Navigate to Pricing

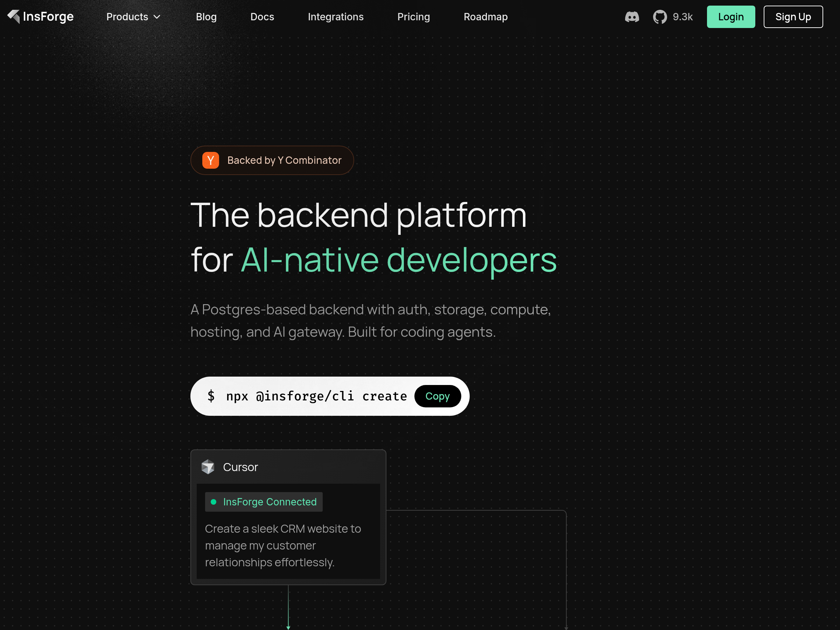414,17
